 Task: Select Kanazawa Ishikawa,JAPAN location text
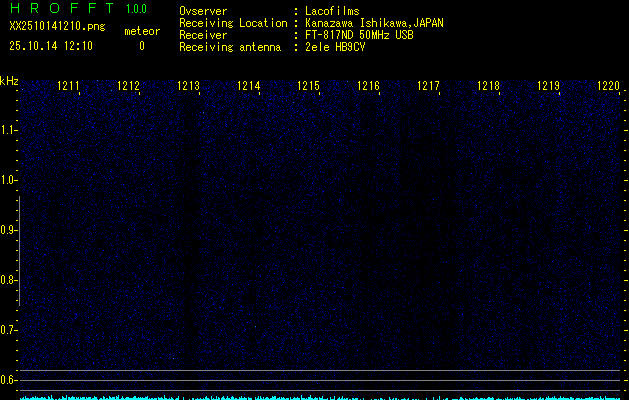click(x=374, y=23)
